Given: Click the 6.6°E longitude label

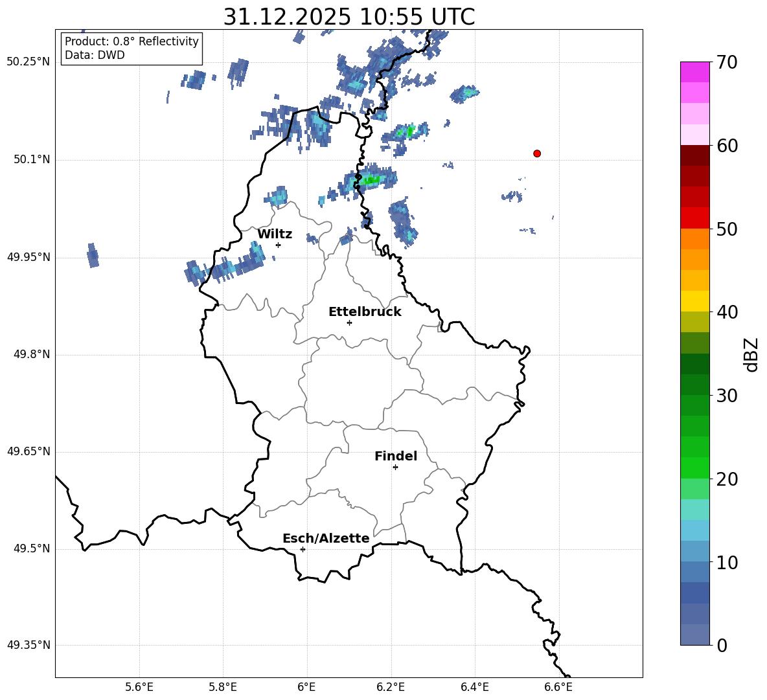Looking at the screenshot, I should (x=558, y=687).
